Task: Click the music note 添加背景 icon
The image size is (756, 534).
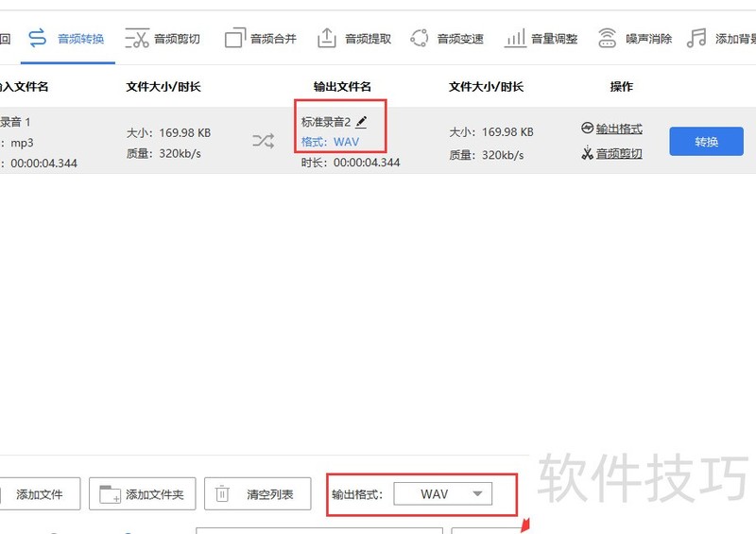Action: tap(696, 39)
